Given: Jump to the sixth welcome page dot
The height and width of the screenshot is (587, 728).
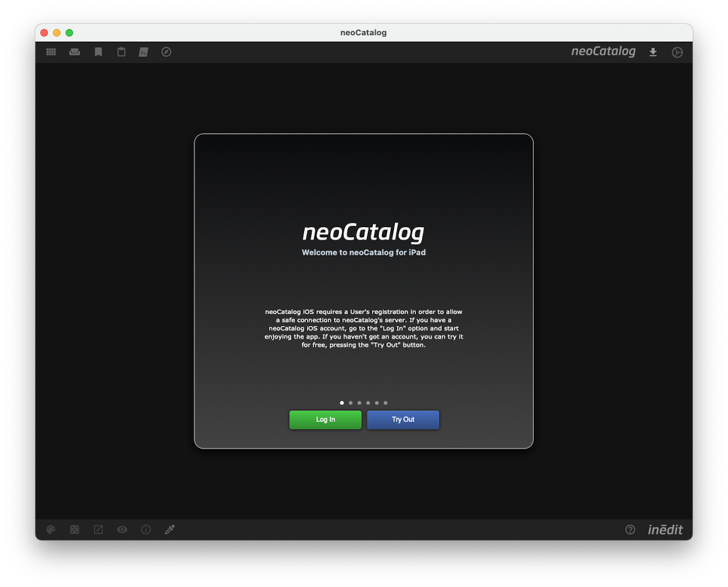Looking at the screenshot, I should pyautogui.click(x=385, y=403).
